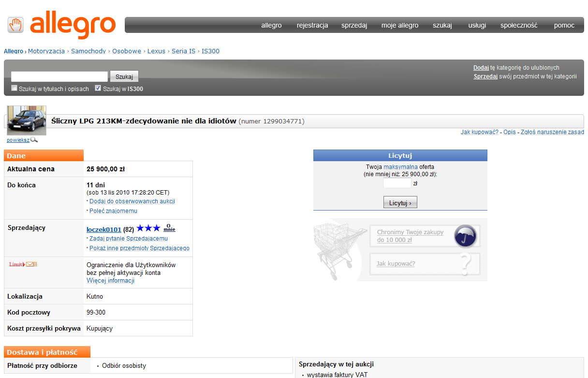The image size is (588, 378).
Task: Uncheck 'Szukaj w IS300' checkbox
Action: point(98,88)
